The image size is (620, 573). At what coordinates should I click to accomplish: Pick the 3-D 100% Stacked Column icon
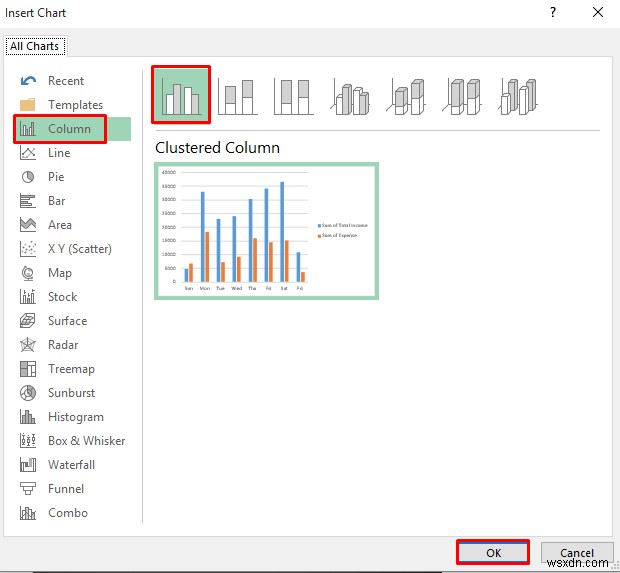click(x=462, y=97)
